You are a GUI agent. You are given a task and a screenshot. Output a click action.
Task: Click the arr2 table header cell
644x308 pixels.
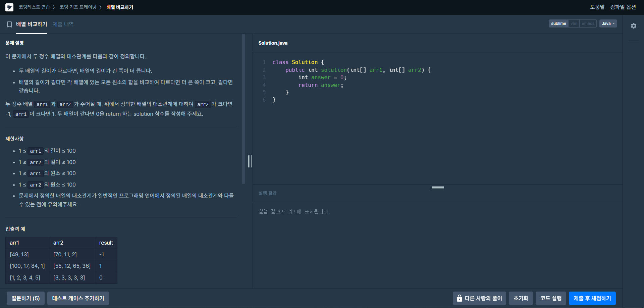click(x=72, y=243)
